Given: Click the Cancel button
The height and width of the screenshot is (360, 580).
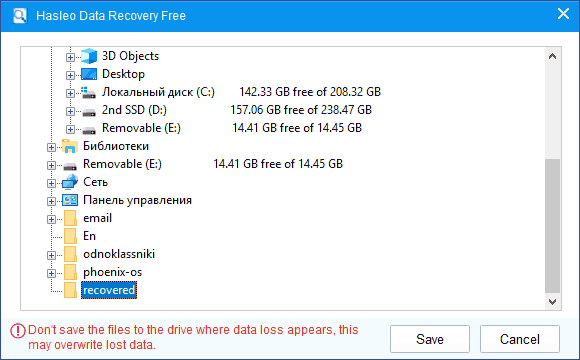Looking at the screenshot, I should click(x=520, y=339).
